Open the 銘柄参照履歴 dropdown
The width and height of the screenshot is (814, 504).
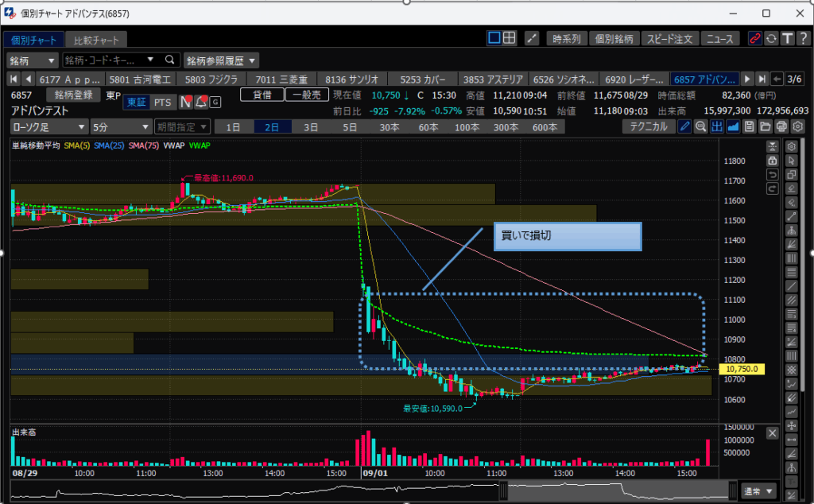[x=222, y=60]
